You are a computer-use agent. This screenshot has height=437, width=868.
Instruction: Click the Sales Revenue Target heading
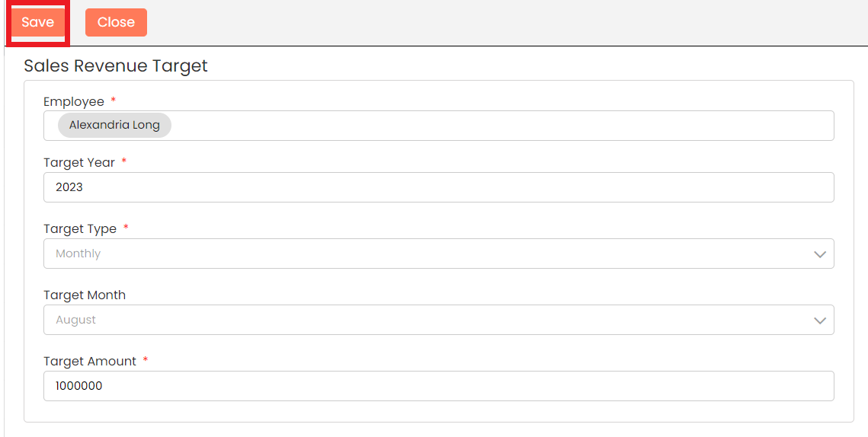(x=116, y=66)
